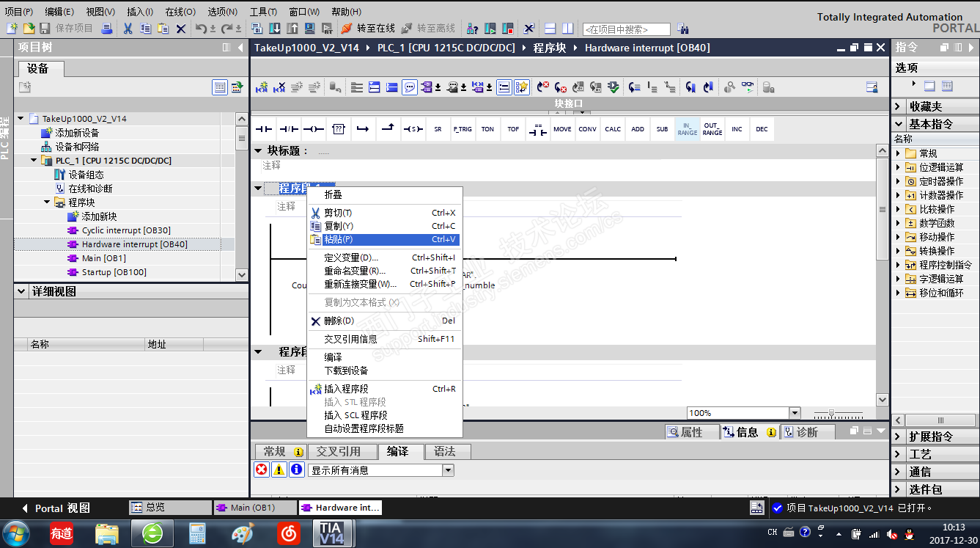Insert the P_TRIG instruction from favorites

pyautogui.click(x=463, y=129)
